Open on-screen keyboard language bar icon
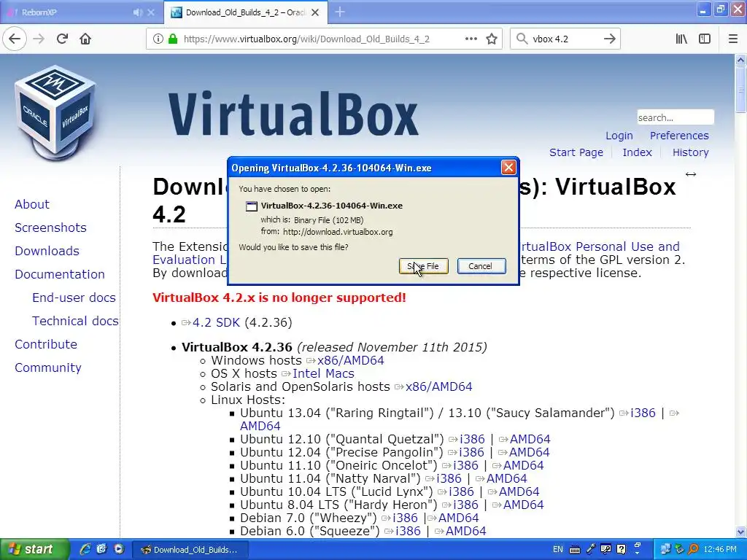Screen dimensions: 747x560 tap(575, 550)
